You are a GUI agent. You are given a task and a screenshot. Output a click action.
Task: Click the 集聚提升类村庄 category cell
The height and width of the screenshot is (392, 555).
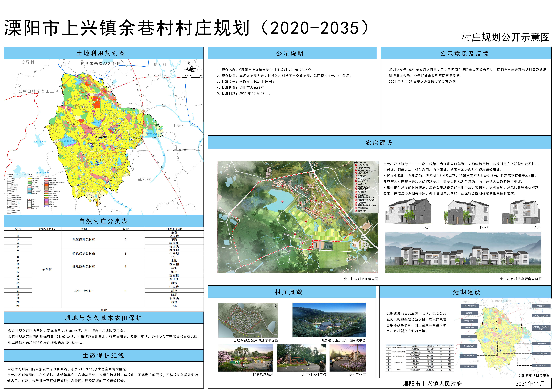(x=84, y=239)
